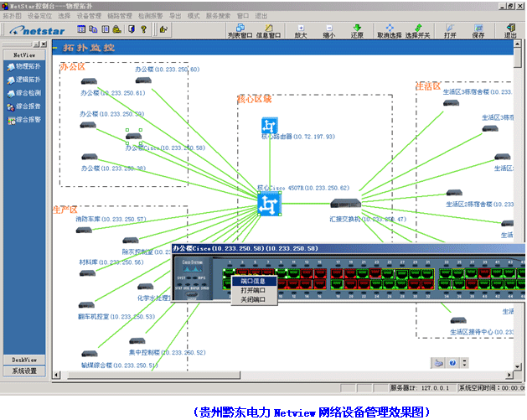Choose 打开端口 in the port context menu
The width and height of the screenshot is (527, 420).
click(x=253, y=290)
